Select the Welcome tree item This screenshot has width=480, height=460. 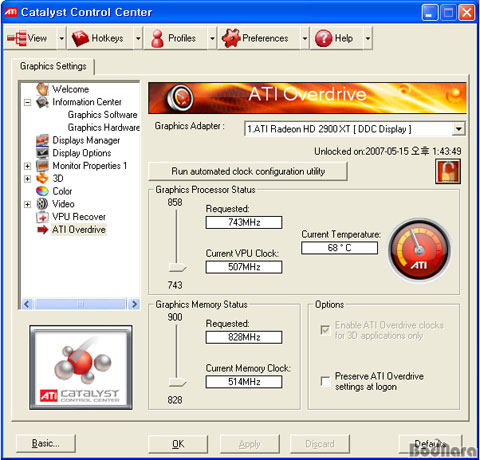point(71,89)
